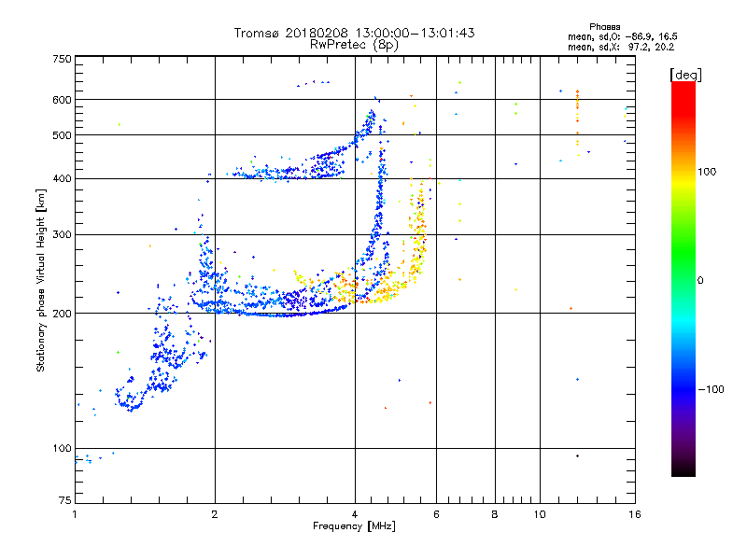Click the phase colorbar
The height and width of the screenshot is (560, 747).
684,278
